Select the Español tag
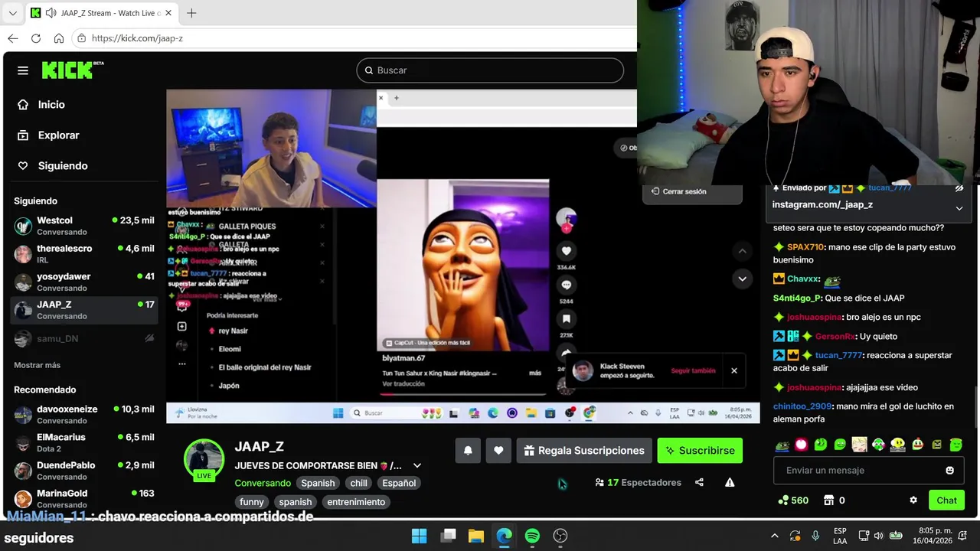Image resolution: width=980 pixels, height=551 pixels. pos(399,483)
